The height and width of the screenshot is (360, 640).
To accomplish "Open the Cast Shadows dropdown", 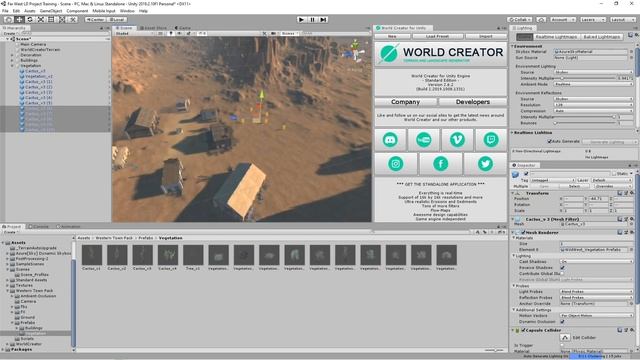I will 596,261.
